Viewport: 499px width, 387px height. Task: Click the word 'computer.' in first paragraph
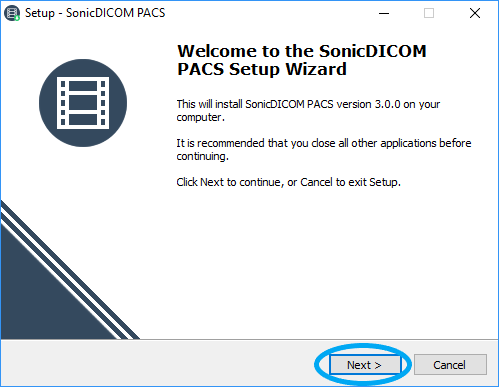click(201, 118)
